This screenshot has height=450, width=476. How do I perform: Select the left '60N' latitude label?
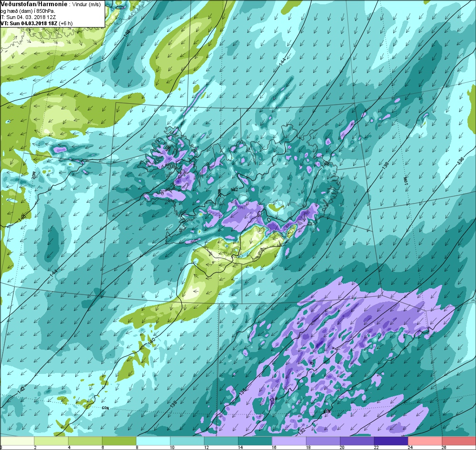tap(105, 408)
